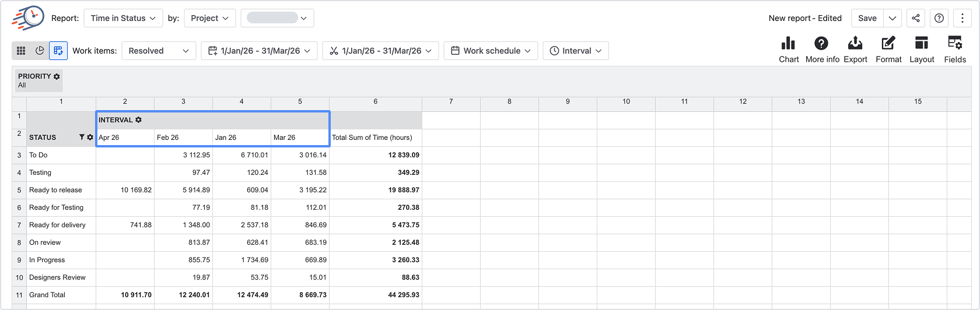This screenshot has width=980, height=310.
Task: Open the Project grouping dropdown
Action: point(210,18)
